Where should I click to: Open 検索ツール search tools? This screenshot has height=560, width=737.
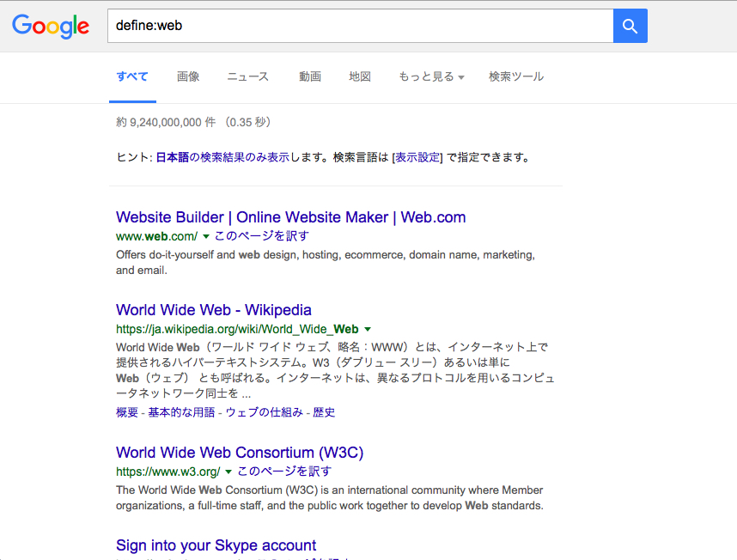[x=515, y=76]
